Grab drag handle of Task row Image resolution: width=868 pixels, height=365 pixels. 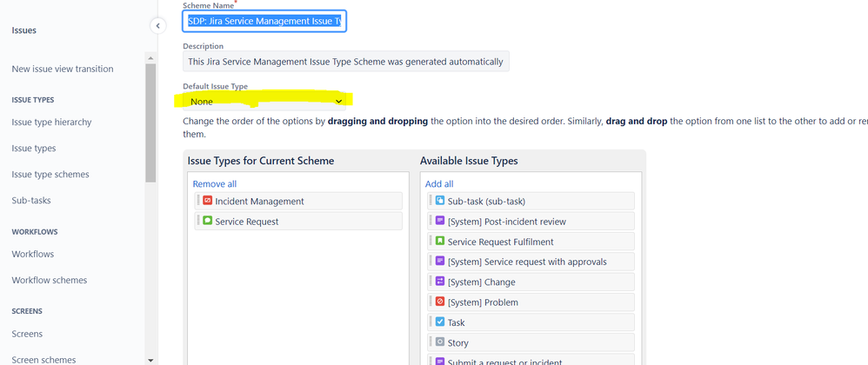point(431,322)
